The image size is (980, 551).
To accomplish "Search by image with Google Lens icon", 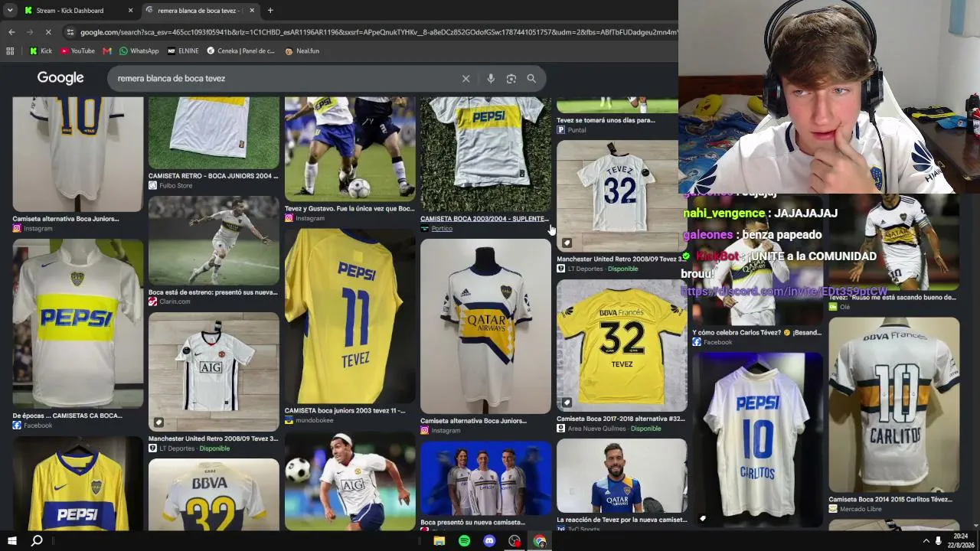I will pos(511,79).
